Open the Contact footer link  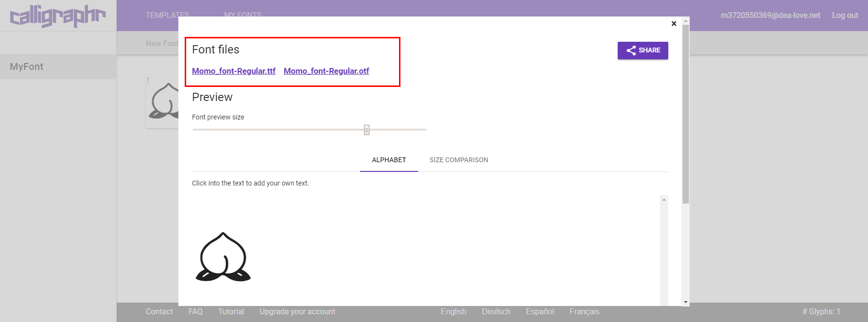[x=159, y=311]
